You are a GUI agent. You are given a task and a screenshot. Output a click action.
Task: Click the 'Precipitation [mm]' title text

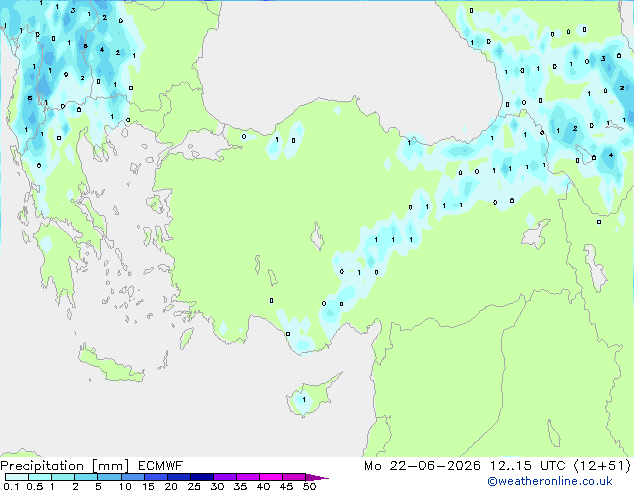tap(65, 466)
